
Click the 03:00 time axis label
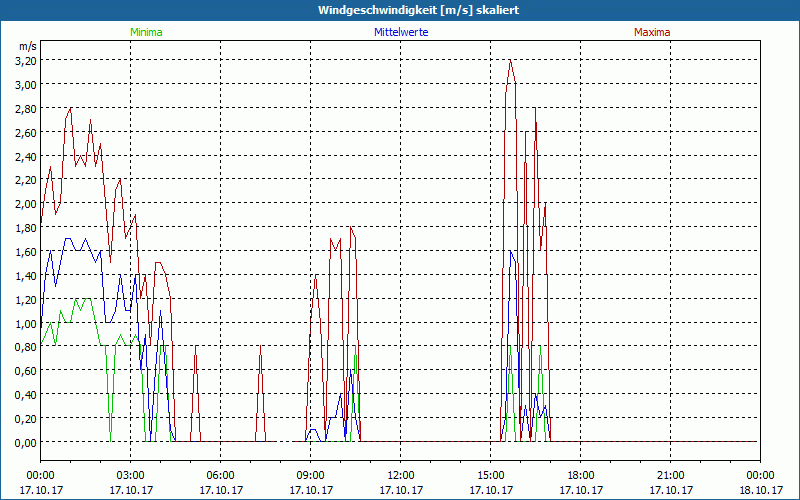coord(130,475)
